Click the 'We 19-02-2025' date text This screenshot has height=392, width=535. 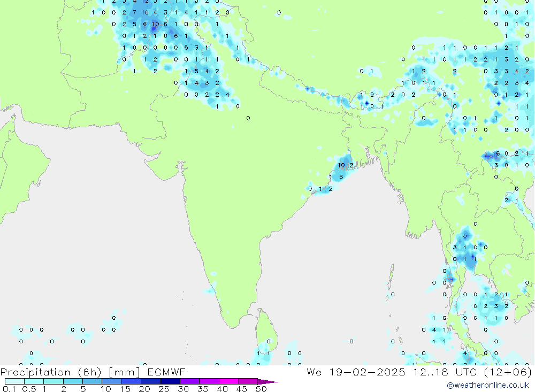356,372
